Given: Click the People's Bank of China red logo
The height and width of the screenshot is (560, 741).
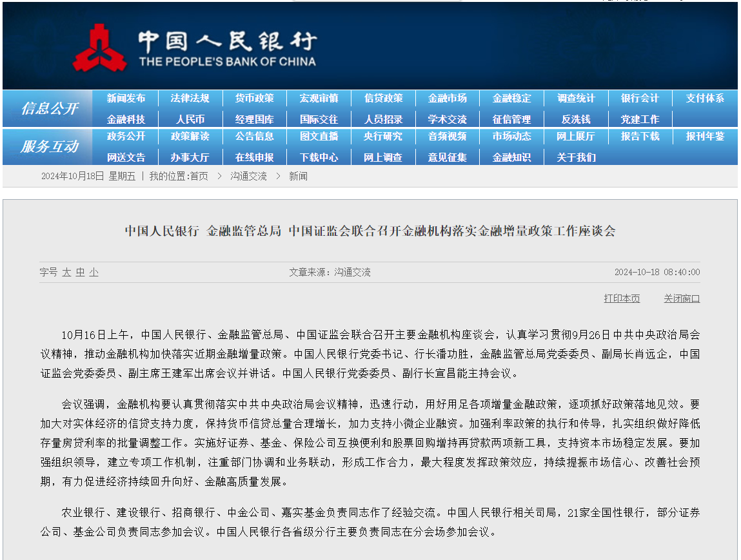Looking at the screenshot, I should [100, 48].
